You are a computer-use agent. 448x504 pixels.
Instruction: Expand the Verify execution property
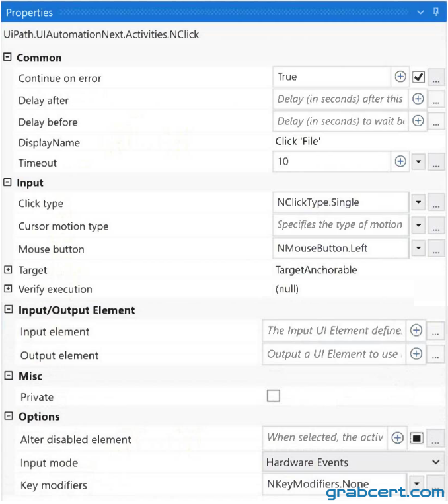pyautogui.click(x=8, y=288)
